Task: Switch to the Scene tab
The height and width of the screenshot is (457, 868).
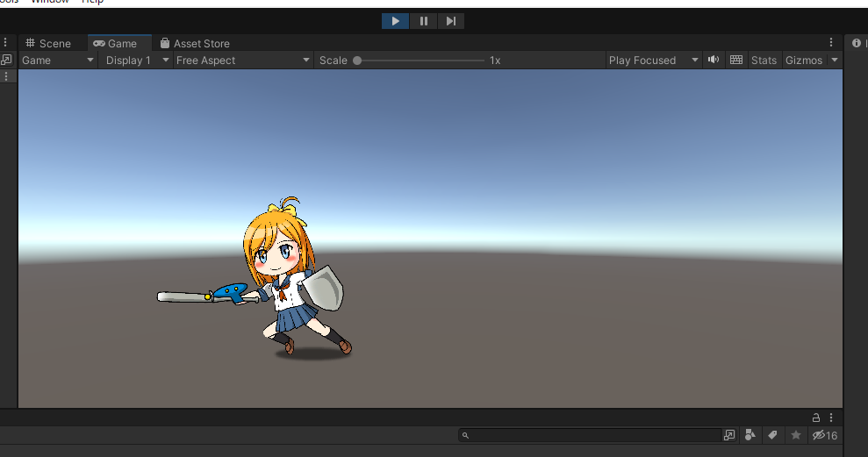Action: click(49, 43)
